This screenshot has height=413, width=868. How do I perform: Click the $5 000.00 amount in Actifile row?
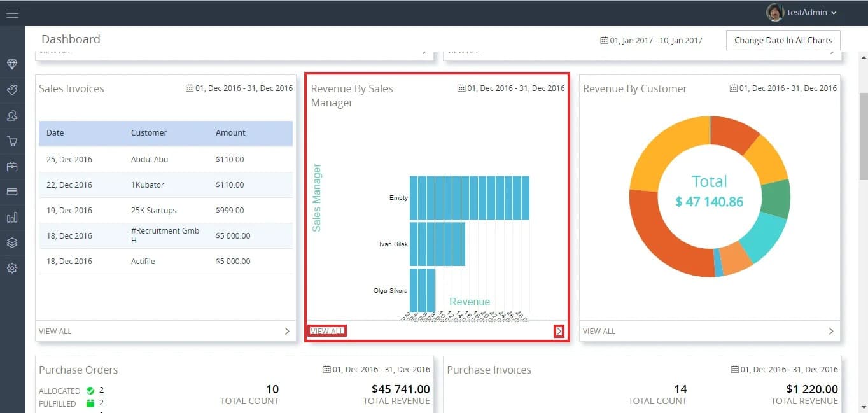click(233, 262)
